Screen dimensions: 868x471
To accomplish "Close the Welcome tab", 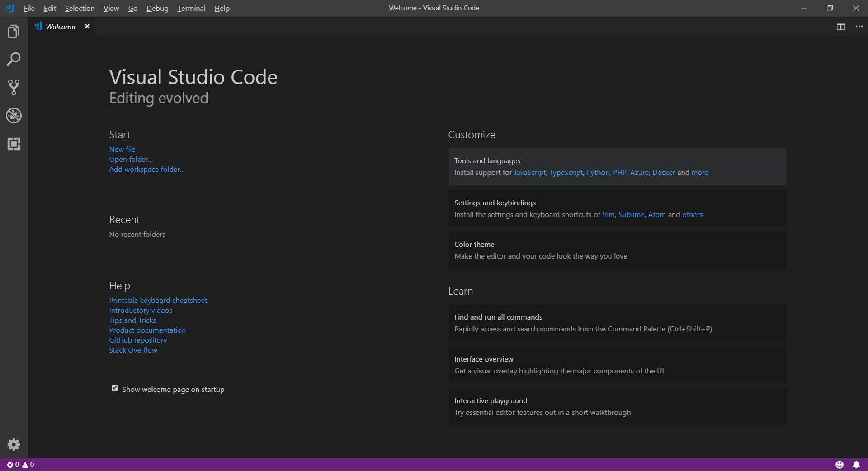I will [87, 26].
